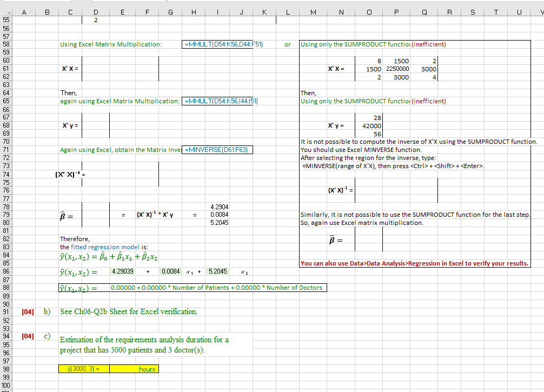
Task: Select row 98 header
Action: tap(6, 369)
